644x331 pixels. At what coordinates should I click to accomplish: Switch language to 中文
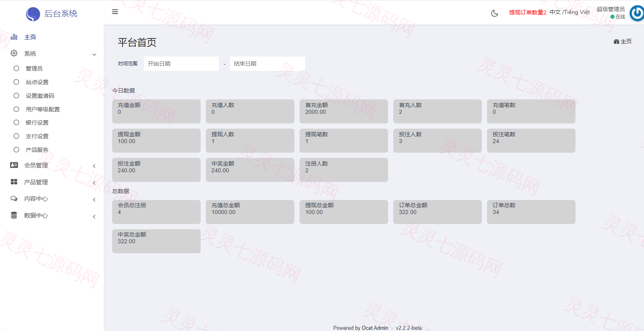coord(555,12)
